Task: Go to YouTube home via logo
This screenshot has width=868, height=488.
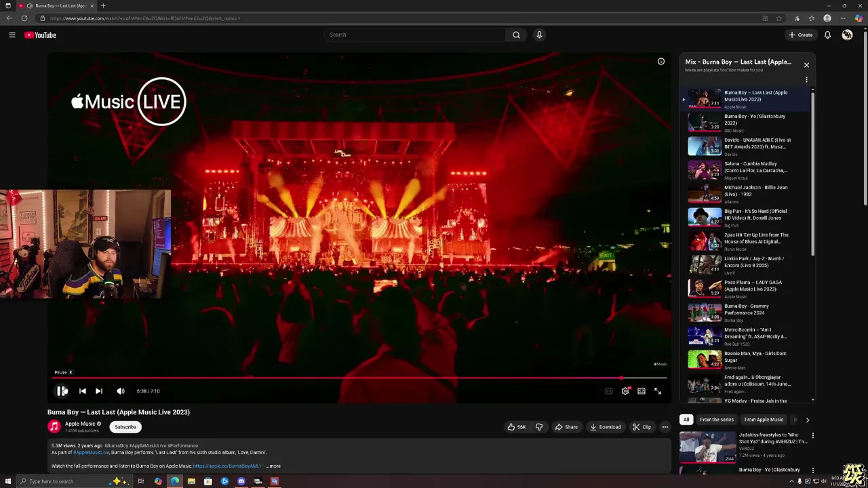Action: [x=41, y=35]
